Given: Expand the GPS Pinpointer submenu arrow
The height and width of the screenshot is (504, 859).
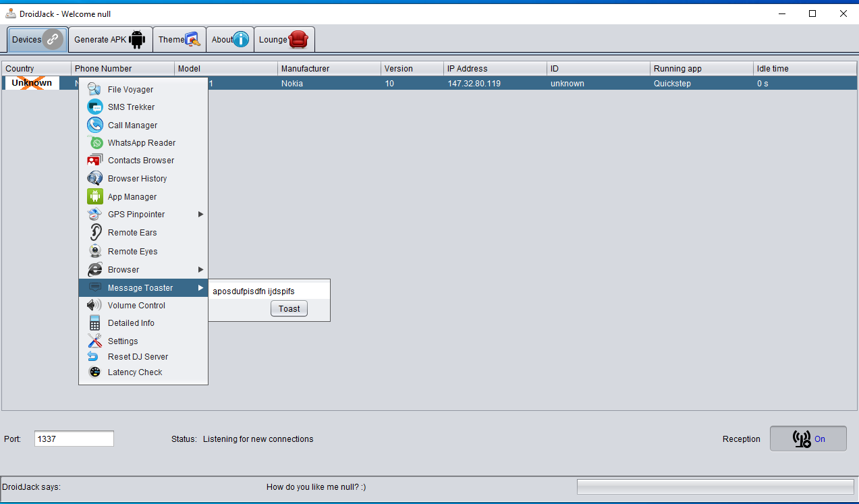Looking at the screenshot, I should coord(200,215).
